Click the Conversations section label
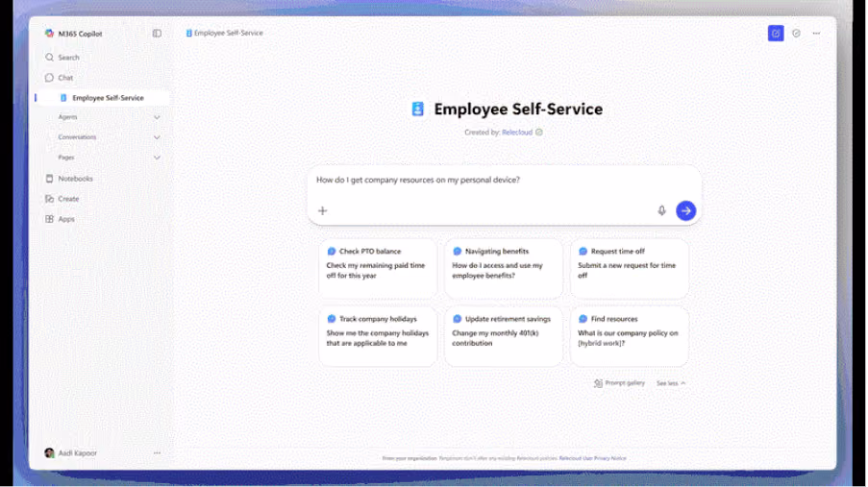Image resolution: width=868 pixels, height=487 pixels. [77, 137]
